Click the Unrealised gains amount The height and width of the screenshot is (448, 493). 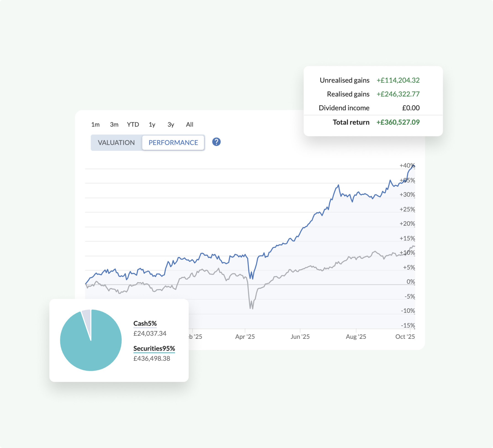pyautogui.click(x=398, y=80)
